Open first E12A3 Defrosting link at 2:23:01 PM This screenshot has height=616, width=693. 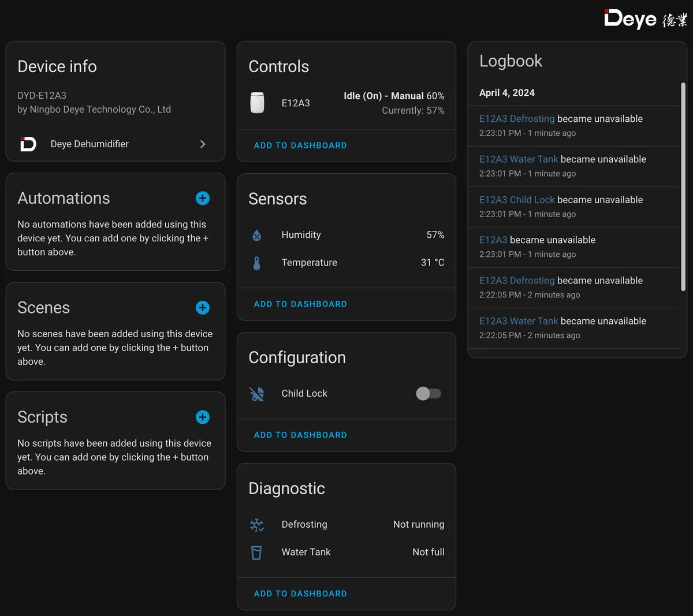[x=517, y=119]
